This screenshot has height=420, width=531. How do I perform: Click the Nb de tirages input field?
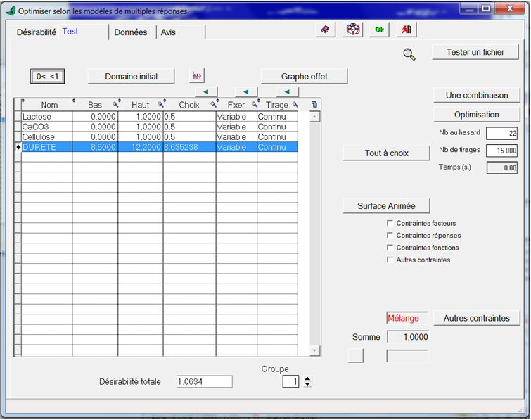click(501, 151)
